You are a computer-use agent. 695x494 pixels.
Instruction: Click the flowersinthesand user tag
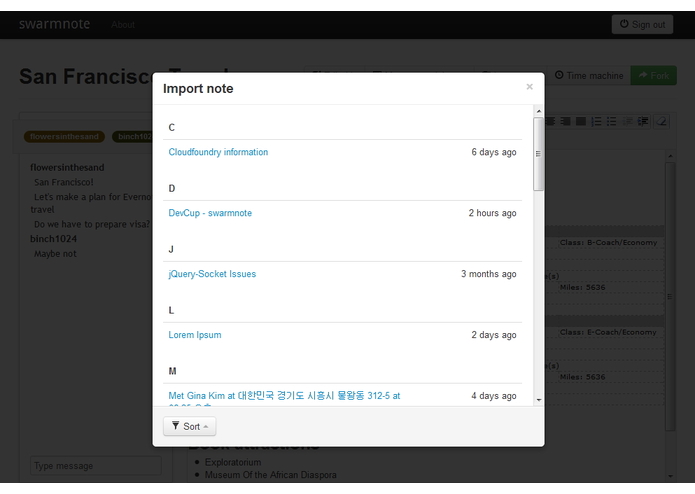[64, 136]
